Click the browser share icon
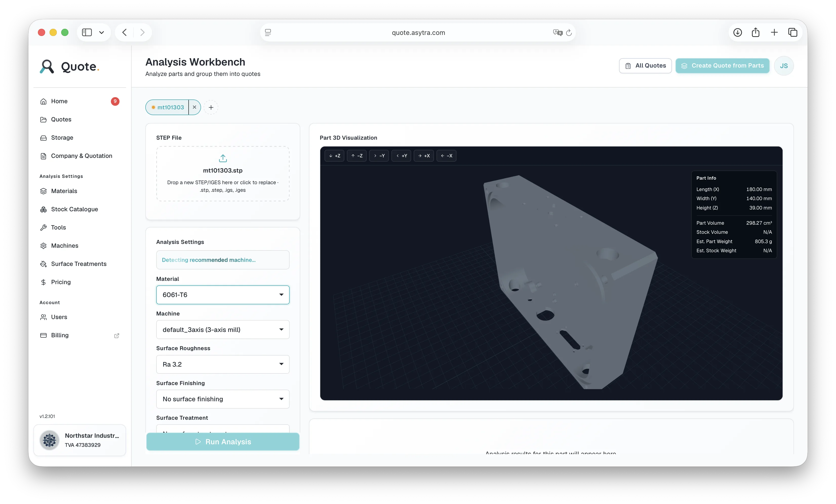836x504 pixels. 755,32
